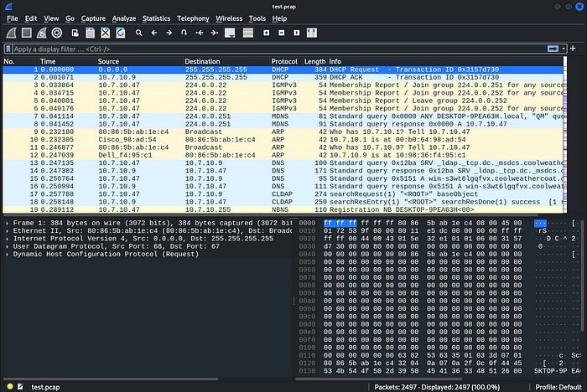This screenshot has height=392, width=587.
Task: Open the Edit menu
Action: pos(31,18)
